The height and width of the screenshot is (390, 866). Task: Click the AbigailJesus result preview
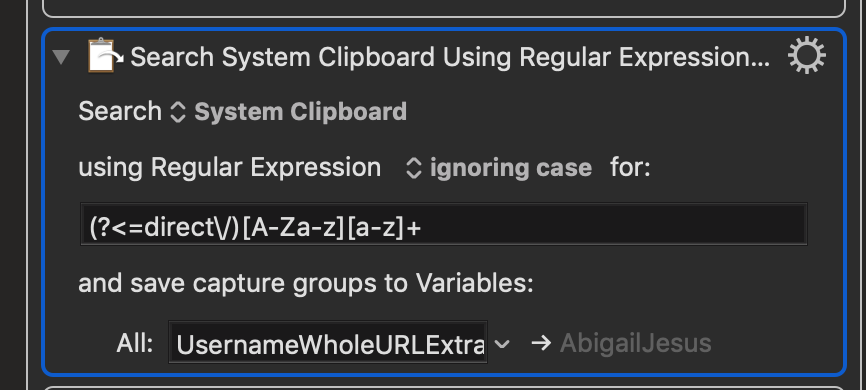635,343
